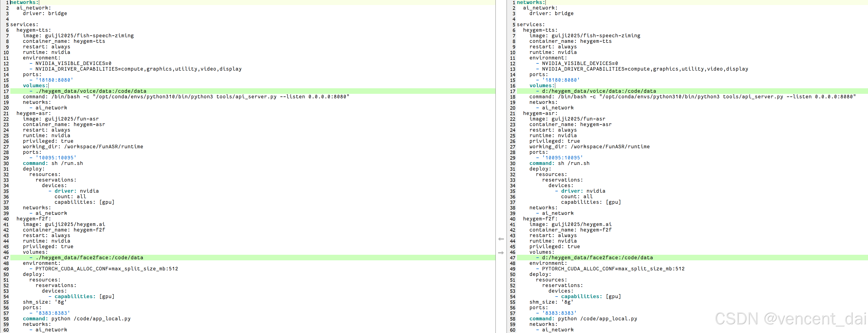Click the left-pointing merge arrow icon
The height and width of the screenshot is (333, 868).
pos(501,239)
